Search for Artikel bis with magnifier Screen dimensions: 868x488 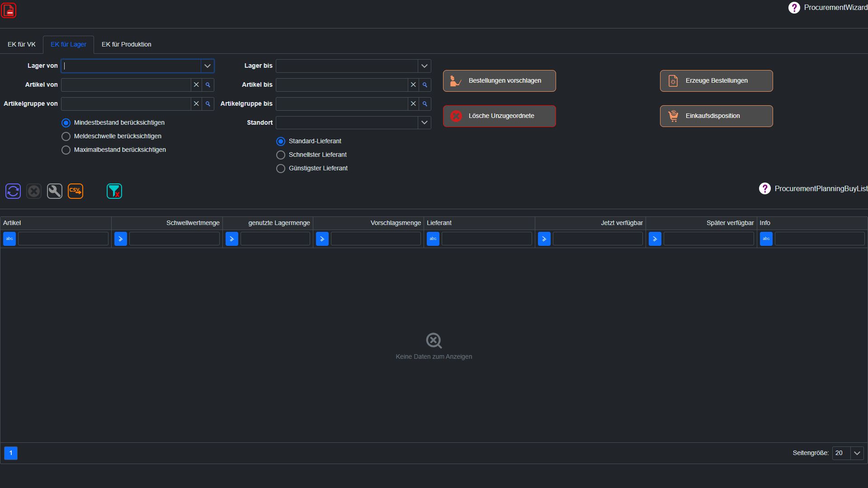click(425, 85)
